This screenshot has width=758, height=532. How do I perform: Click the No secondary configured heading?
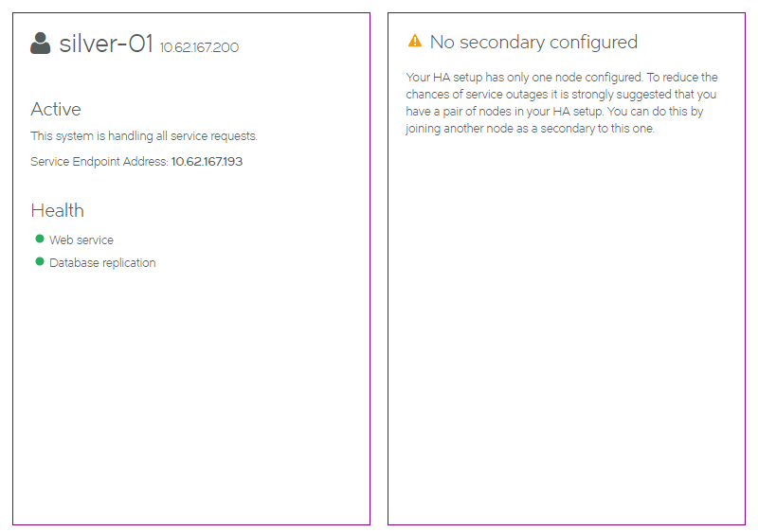click(x=533, y=42)
